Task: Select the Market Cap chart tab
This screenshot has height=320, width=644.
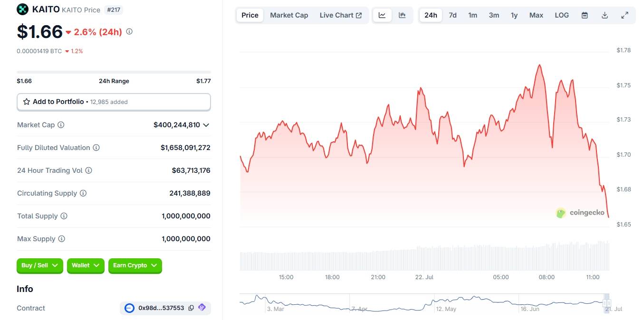Action: tap(289, 15)
